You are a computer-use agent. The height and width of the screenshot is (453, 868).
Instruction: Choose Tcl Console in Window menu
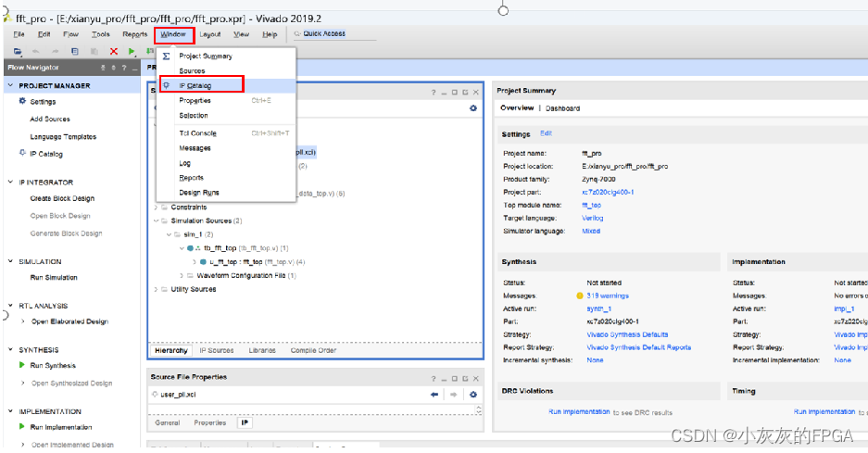(x=226, y=133)
